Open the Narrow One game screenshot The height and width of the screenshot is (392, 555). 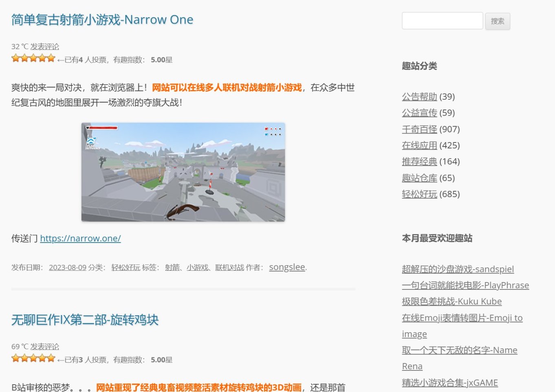tap(183, 172)
